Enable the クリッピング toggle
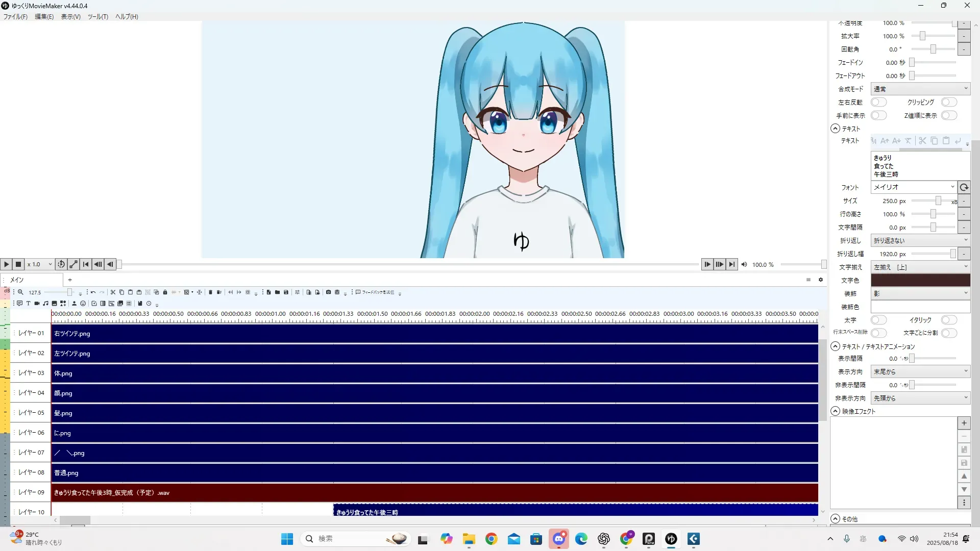The width and height of the screenshot is (980, 551). [949, 102]
